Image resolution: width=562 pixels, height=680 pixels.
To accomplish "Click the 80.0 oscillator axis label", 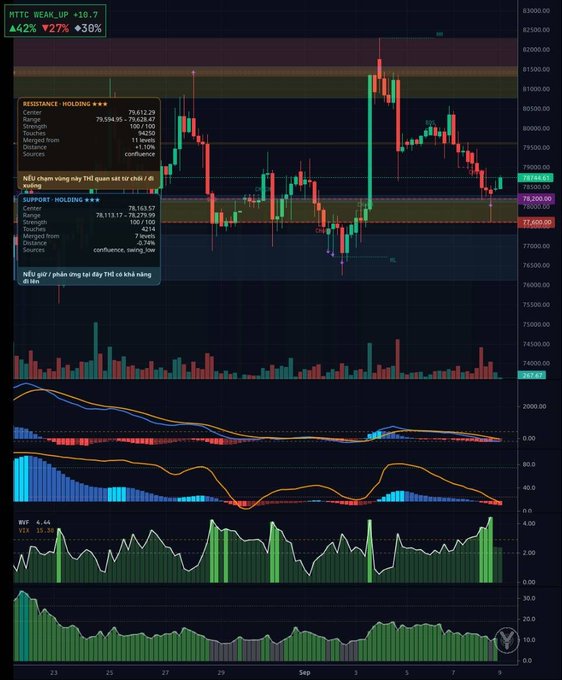I will 529,464.
